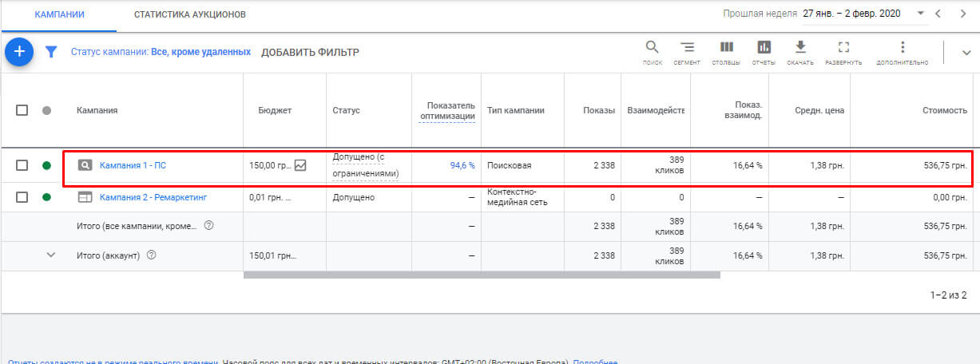This screenshot has height=364, width=980.
Task: Click the horizontal table scrollbar
Action: [x=482, y=275]
